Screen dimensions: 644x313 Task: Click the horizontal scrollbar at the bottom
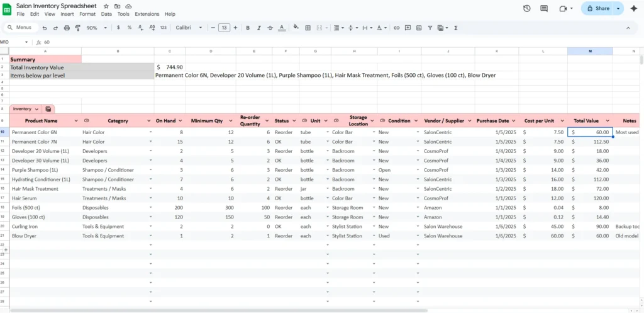[x=219, y=310]
